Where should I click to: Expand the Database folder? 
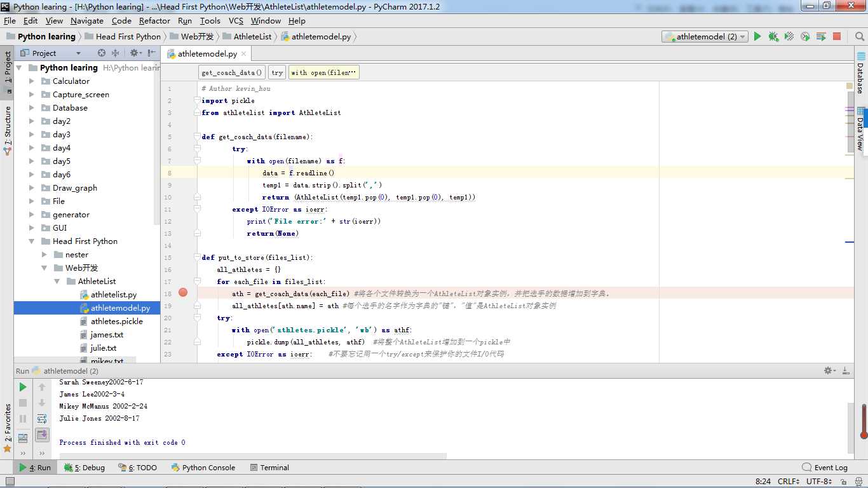tap(32, 108)
